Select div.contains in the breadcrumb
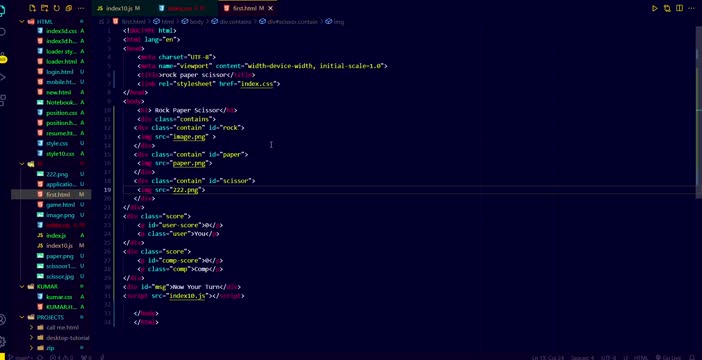Viewport: 702px width, 360px height. (235, 21)
